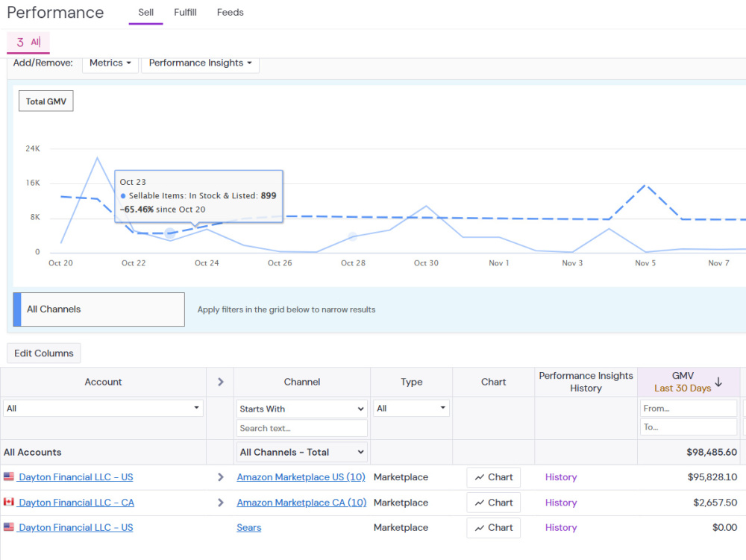Open Chart for Amazon Marketplace US
The image size is (746, 560).
coord(493,477)
